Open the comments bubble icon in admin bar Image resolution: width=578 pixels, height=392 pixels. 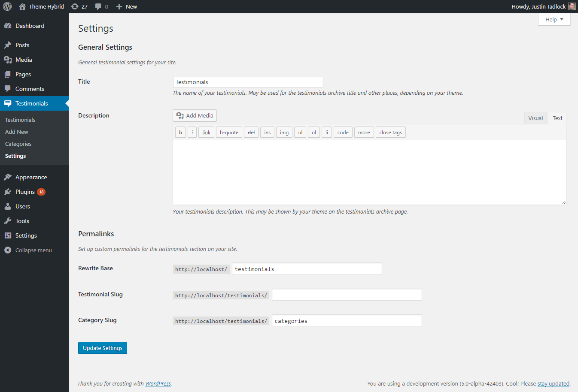pos(98,6)
